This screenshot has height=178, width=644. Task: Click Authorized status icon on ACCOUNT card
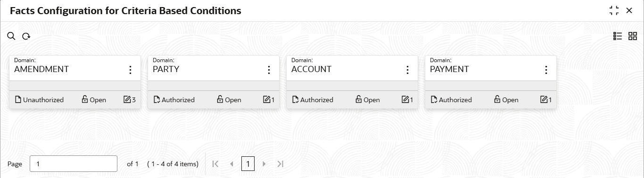pos(296,99)
